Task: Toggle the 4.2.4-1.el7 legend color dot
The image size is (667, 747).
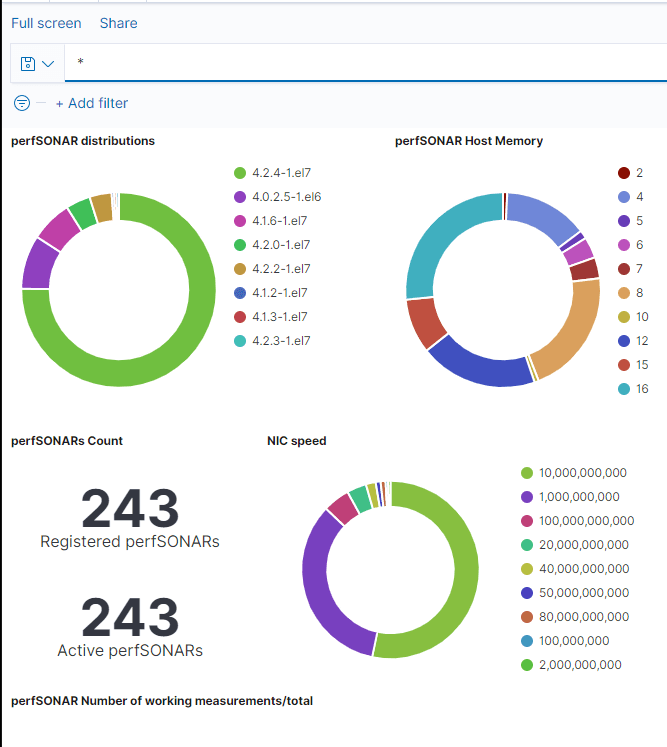Action: point(240,173)
